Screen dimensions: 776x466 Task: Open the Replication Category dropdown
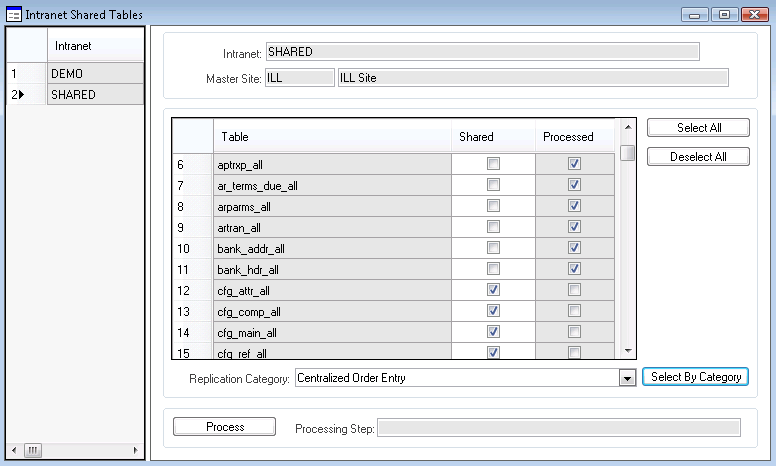627,378
